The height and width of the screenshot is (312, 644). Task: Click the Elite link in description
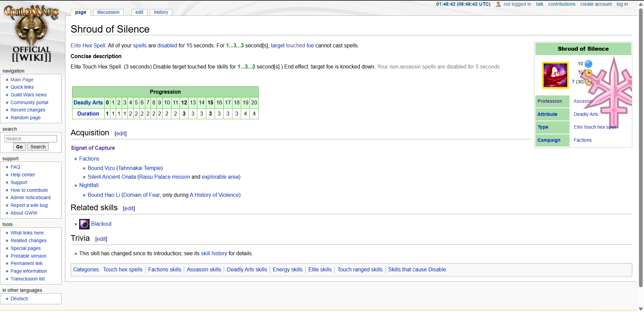point(76,46)
